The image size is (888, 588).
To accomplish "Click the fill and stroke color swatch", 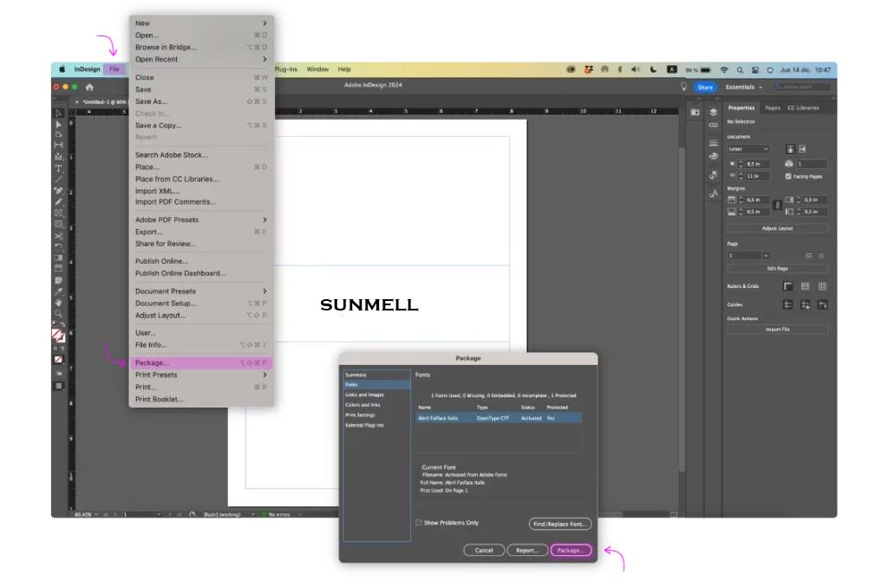I will click(58, 334).
